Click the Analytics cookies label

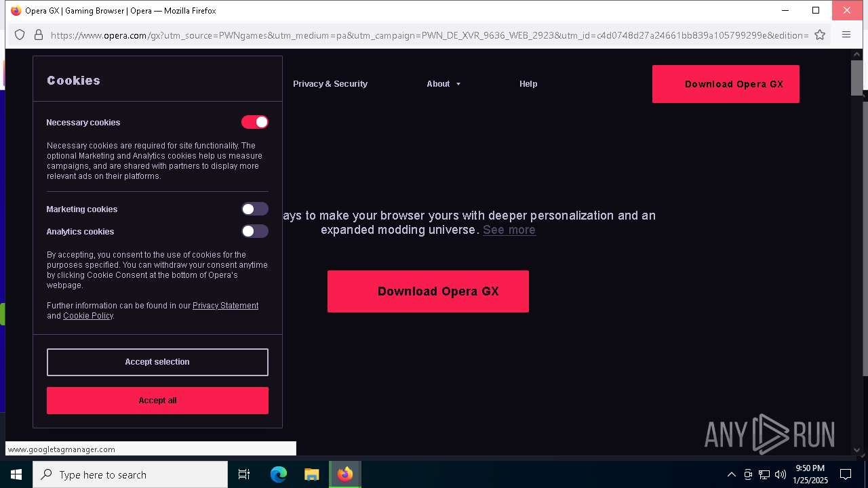[80, 232]
